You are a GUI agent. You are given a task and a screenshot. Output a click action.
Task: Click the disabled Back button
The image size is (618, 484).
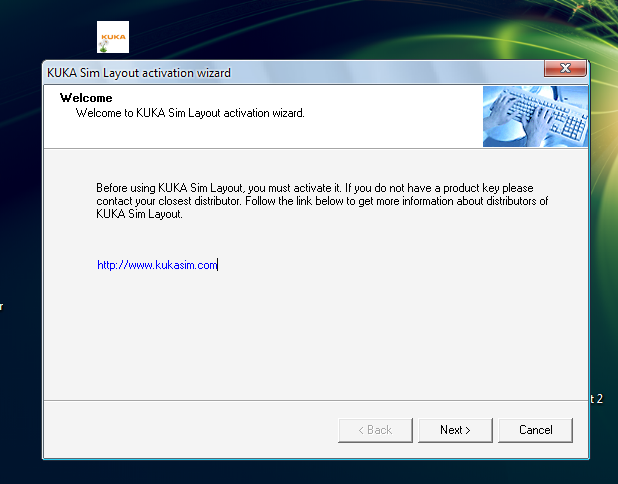[x=375, y=430]
